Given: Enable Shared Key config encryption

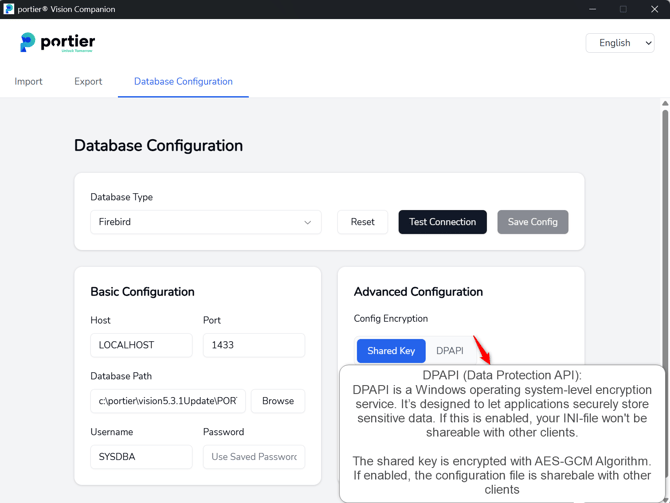Looking at the screenshot, I should 391,351.
